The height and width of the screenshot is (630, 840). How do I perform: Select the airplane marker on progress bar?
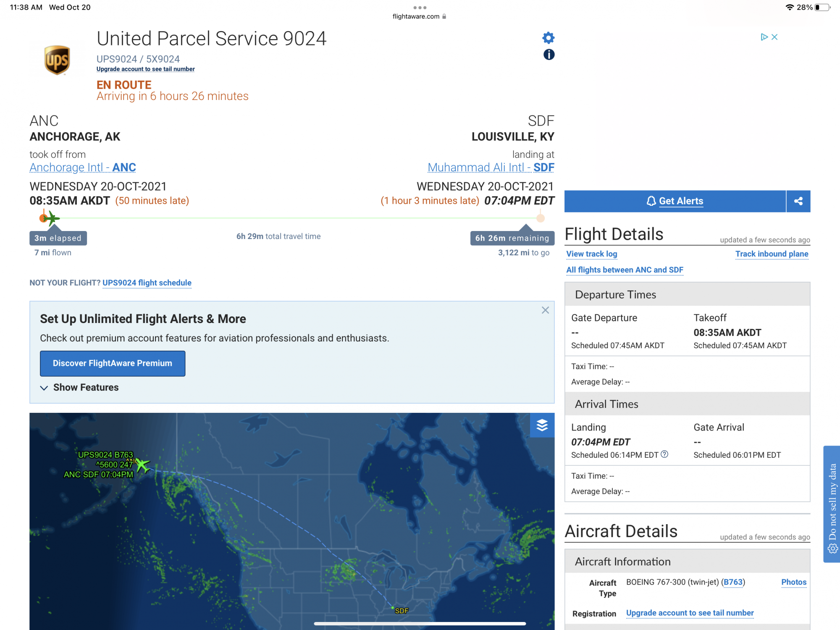51,218
